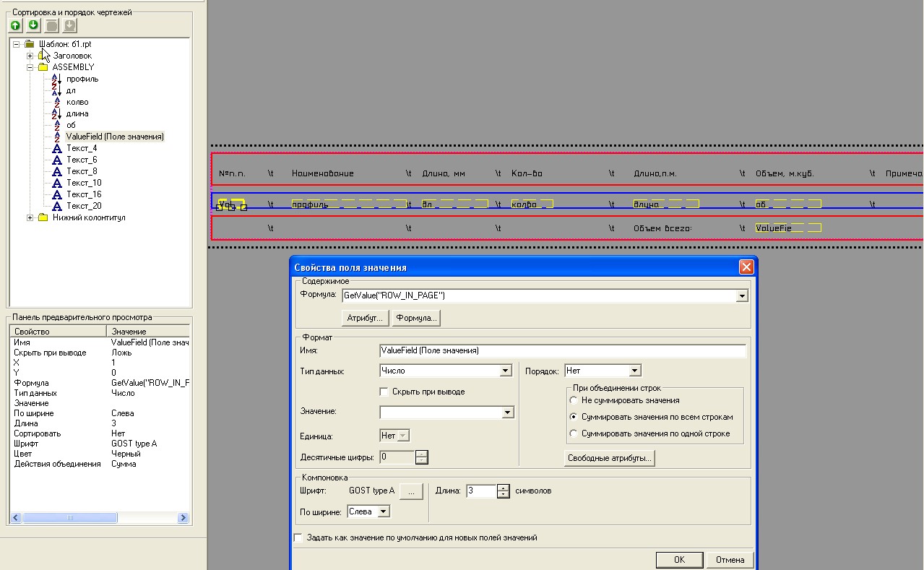The image size is (924, 570).
Task: Select the 'профиль' sort field icon in tree
Action: (57, 79)
